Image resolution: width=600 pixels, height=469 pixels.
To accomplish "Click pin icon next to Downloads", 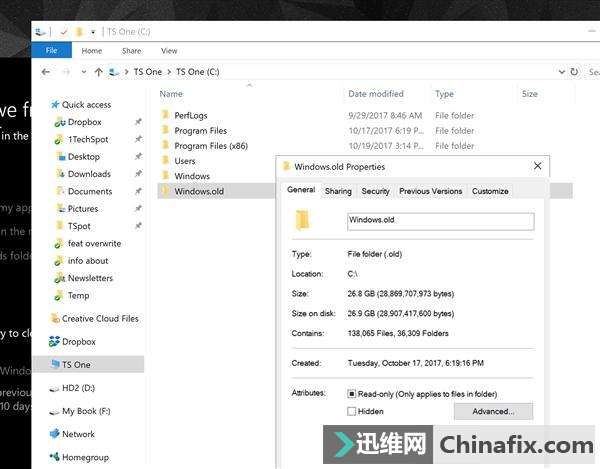I will coord(138,174).
